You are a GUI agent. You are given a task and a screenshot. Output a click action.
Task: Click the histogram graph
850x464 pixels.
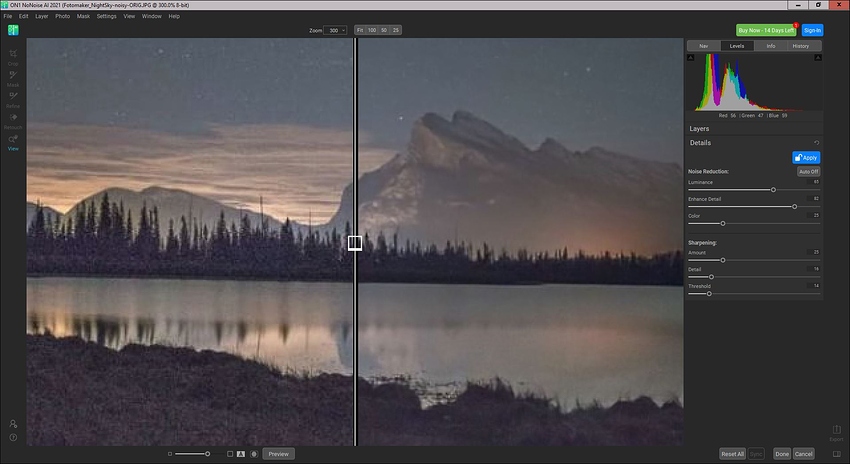click(754, 82)
